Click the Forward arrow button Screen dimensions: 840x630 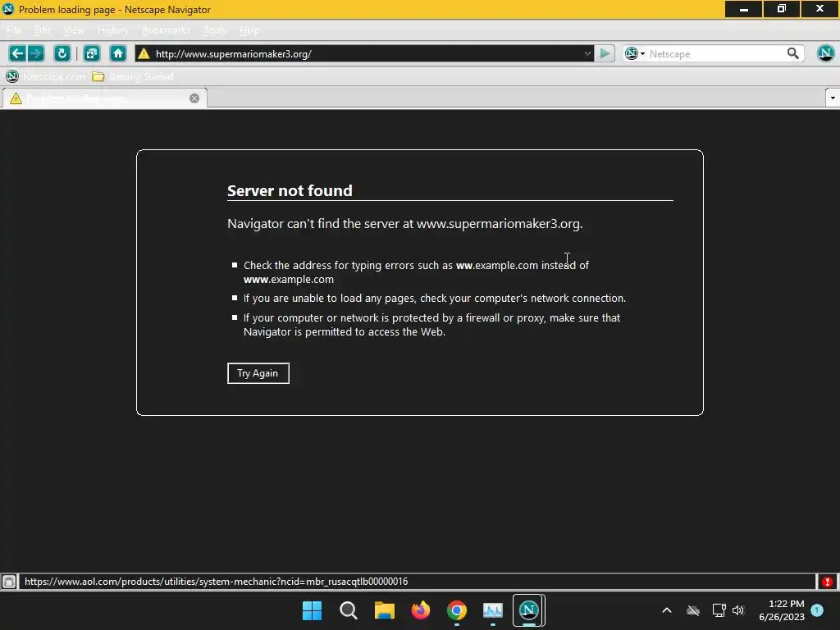(x=36, y=53)
